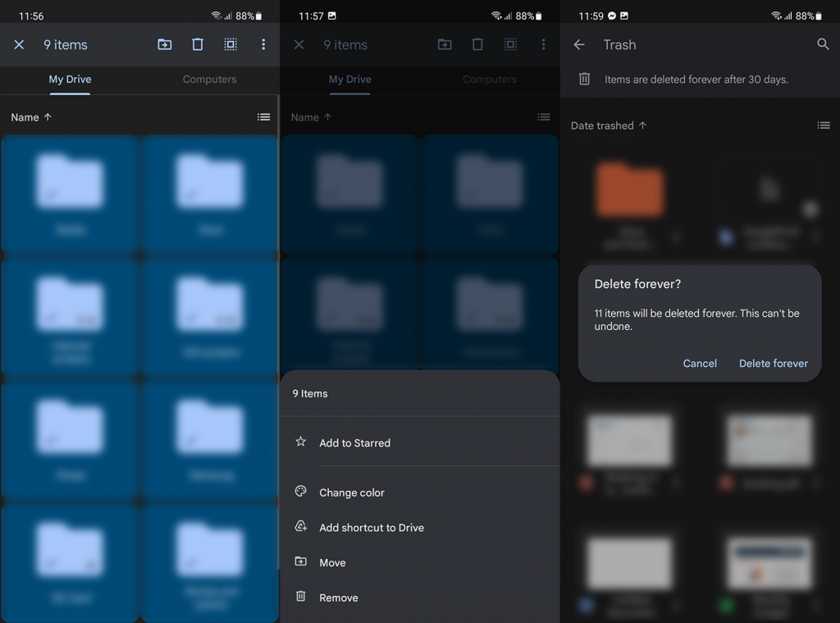Close selection mode in left screen

[20, 44]
